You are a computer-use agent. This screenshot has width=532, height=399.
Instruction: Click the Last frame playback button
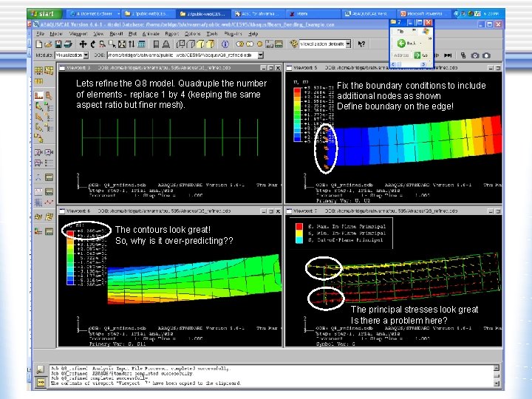(x=448, y=55)
